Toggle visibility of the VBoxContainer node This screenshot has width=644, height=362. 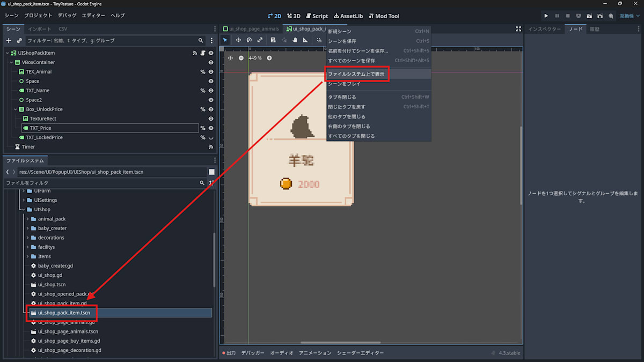pyautogui.click(x=211, y=63)
